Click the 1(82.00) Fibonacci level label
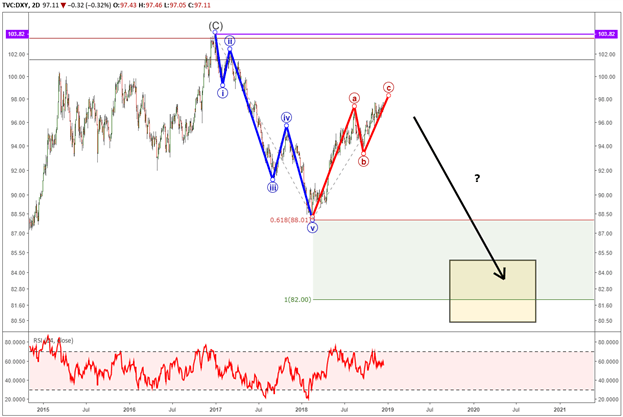 pos(298,299)
